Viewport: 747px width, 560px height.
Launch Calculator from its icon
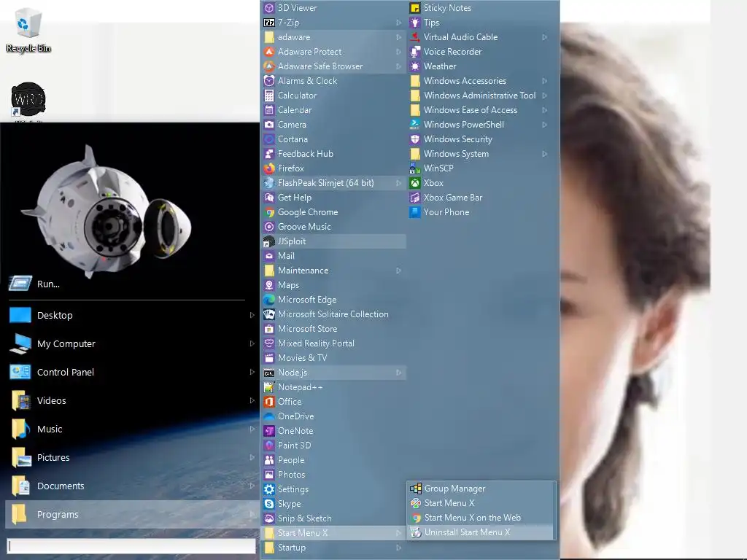click(x=269, y=96)
